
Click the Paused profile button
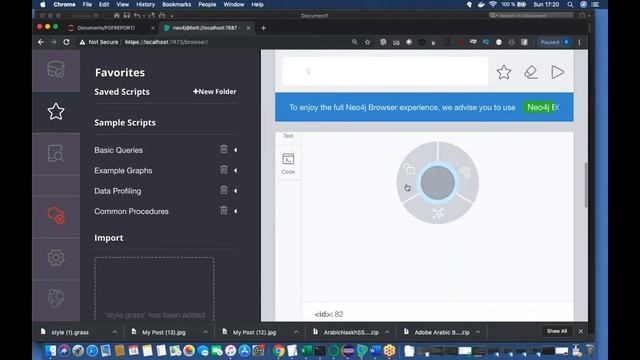click(x=554, y=42)
